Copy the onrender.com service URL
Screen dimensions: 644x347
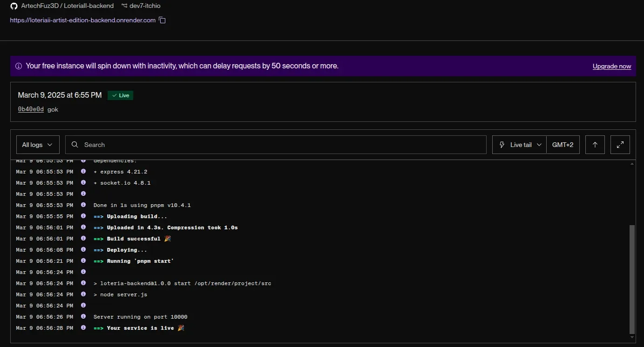point(162,20)
